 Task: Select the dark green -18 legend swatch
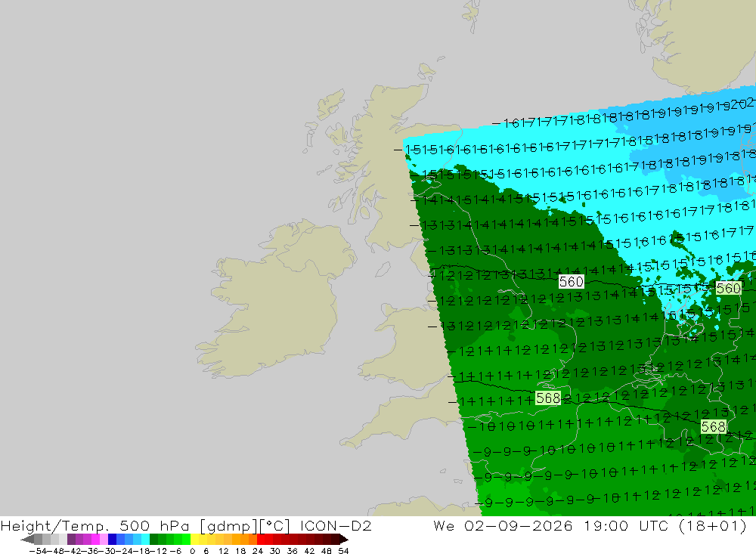pyautogui.click(x=153, y=539)
